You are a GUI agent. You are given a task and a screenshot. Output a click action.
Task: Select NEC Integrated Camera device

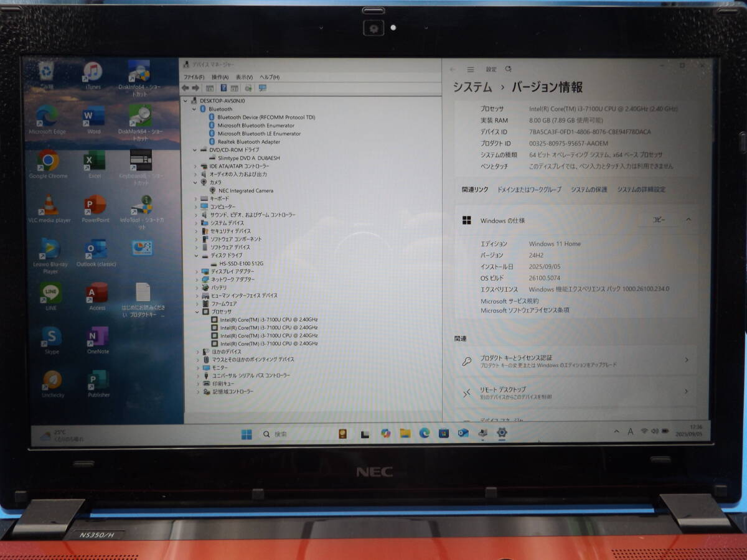[x=242, y=190]
